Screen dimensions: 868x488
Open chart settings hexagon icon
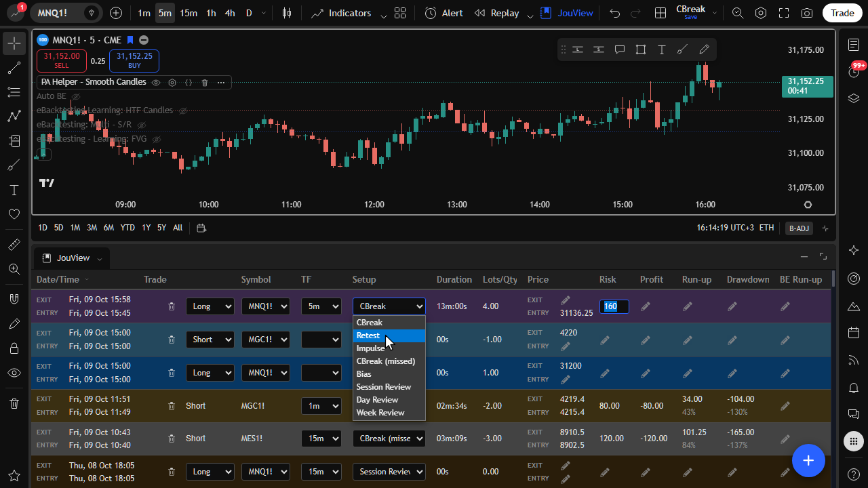click(761, 13)
